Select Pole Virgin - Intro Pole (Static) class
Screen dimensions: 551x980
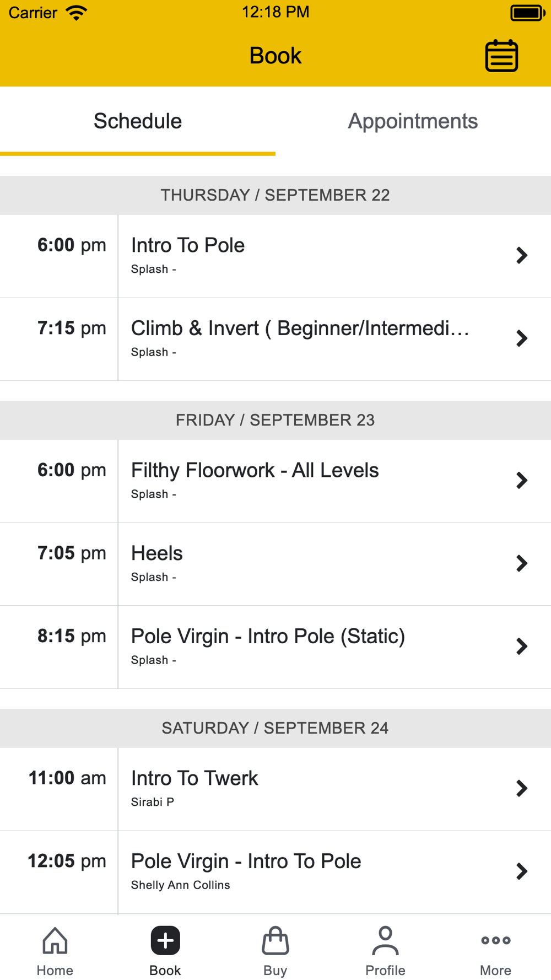[x=275, y=647]
